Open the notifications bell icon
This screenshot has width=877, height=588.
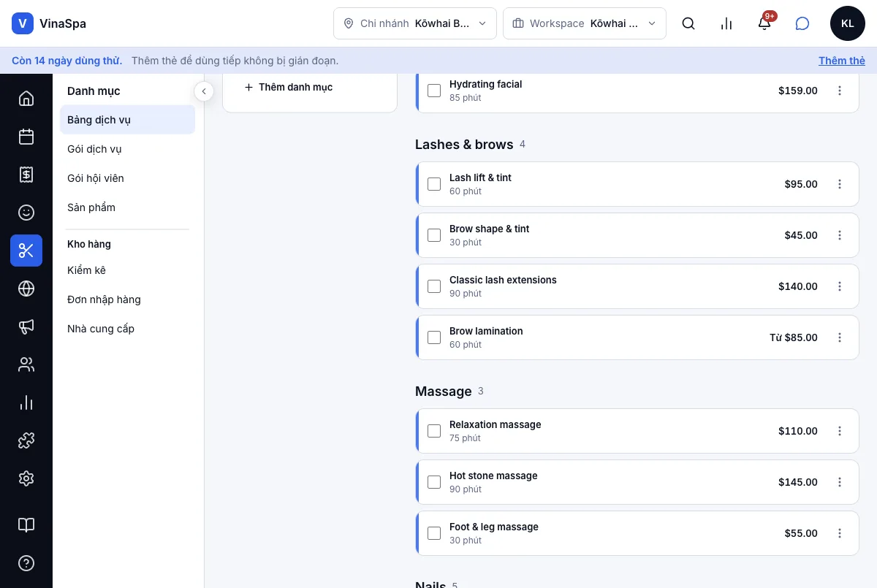click(764, 23)
